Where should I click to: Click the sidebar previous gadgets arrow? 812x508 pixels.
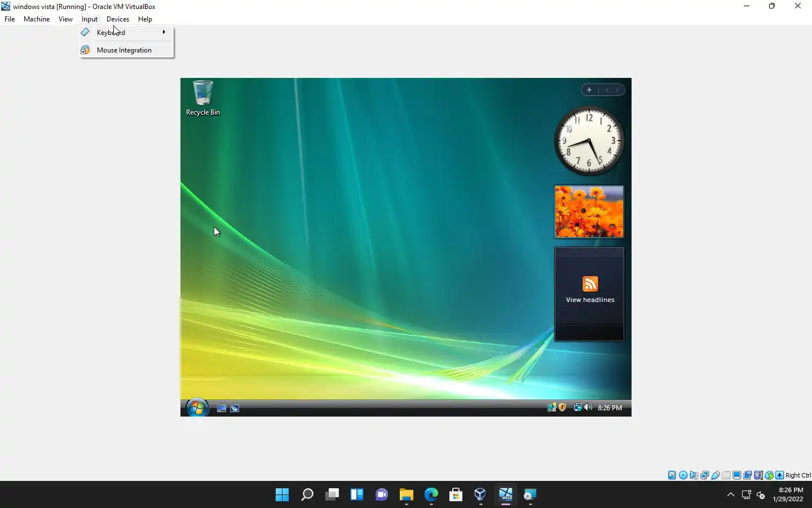pos(607,90)
